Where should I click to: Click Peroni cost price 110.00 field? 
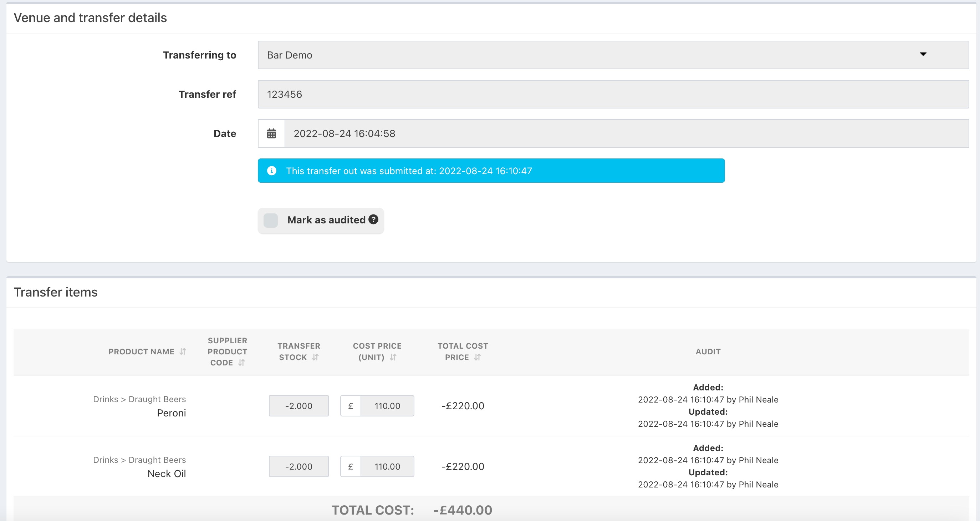[387, 406]
